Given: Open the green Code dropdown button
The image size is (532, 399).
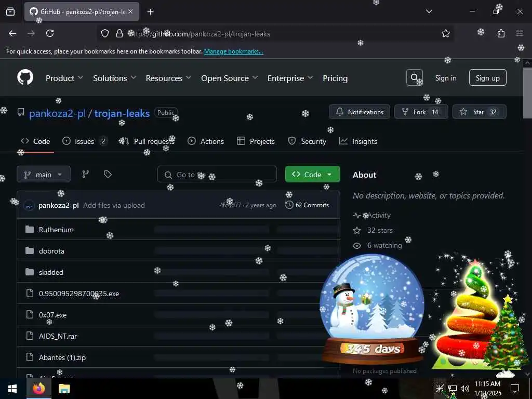Looking at the screenshot, I should point(312,174).
